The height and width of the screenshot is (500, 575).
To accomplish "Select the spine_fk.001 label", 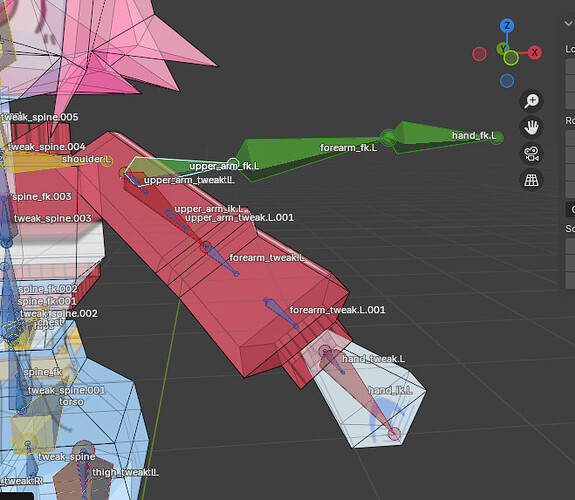I will coord(47,301).
